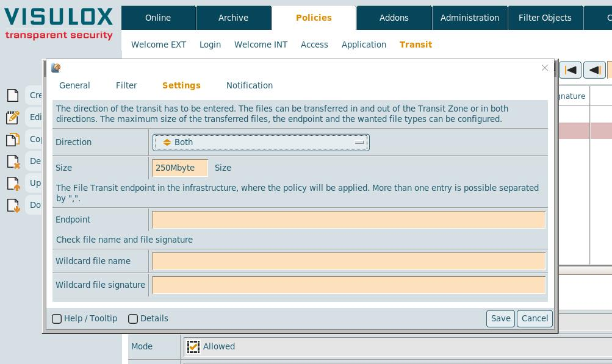Switch to the Notification tab

249,85
